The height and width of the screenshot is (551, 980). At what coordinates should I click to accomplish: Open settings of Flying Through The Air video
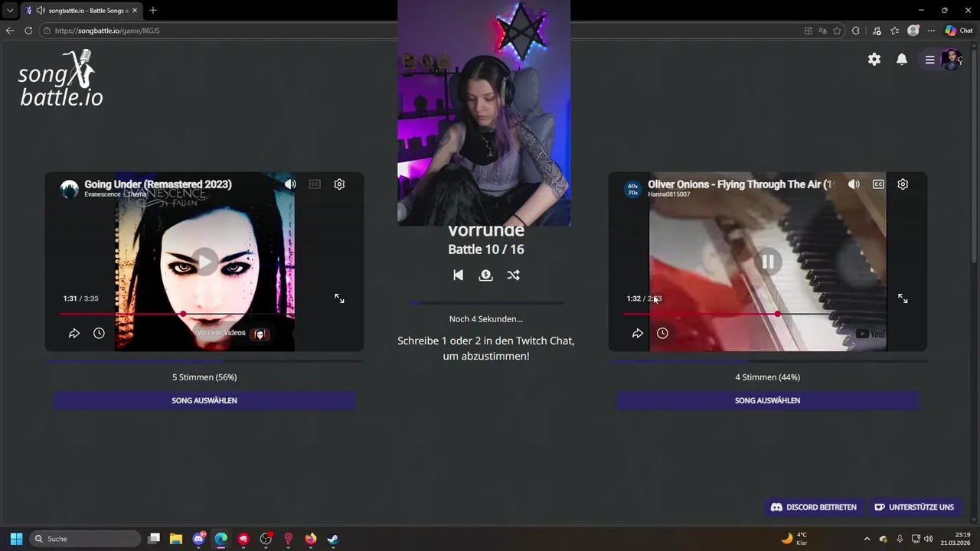[x=903, y=184]
